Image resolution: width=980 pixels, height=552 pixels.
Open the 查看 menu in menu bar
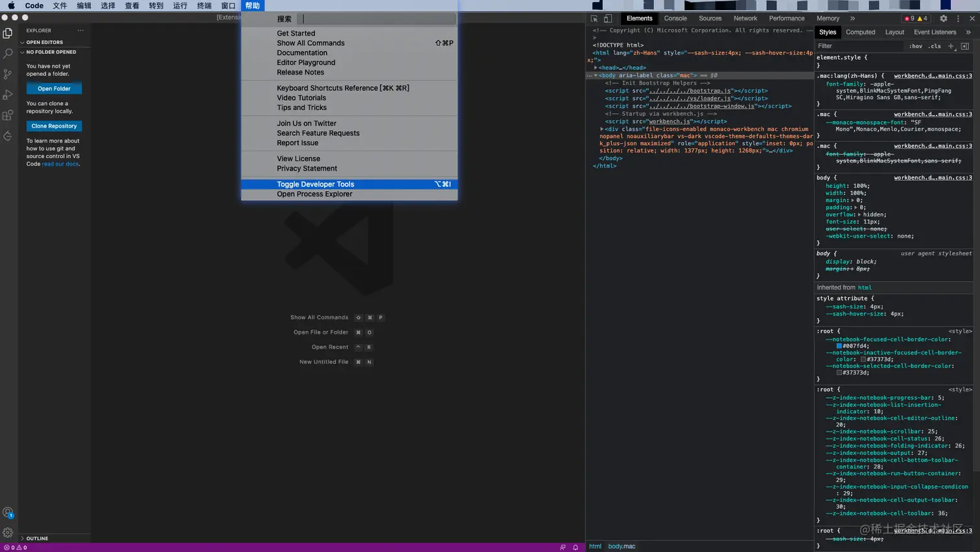pos(132,5)
